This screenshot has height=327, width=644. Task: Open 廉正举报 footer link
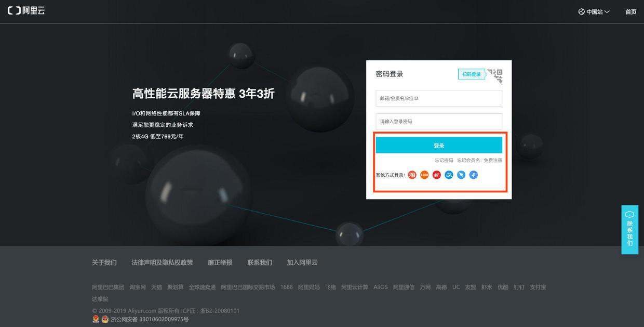click(x=220, y=263)
